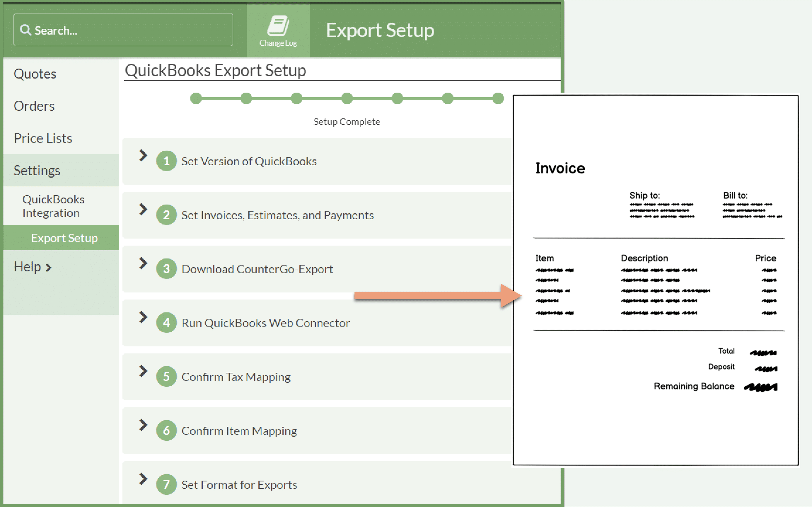Click the Run QuickBooks Web Connector label

(x=266, y=323)
